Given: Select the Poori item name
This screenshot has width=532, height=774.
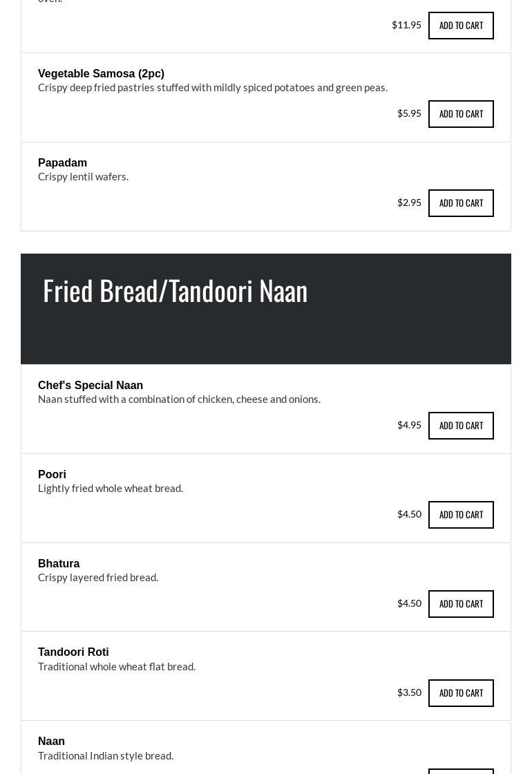Looking at the screenshot, I should coord(52,475).
